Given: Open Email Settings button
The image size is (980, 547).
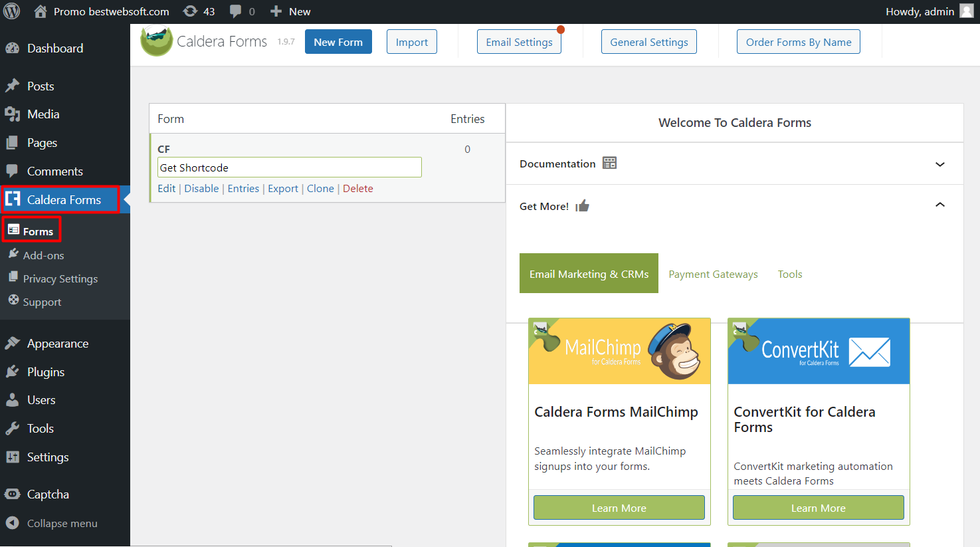Looking at the screenshot, I should [519, 42].
